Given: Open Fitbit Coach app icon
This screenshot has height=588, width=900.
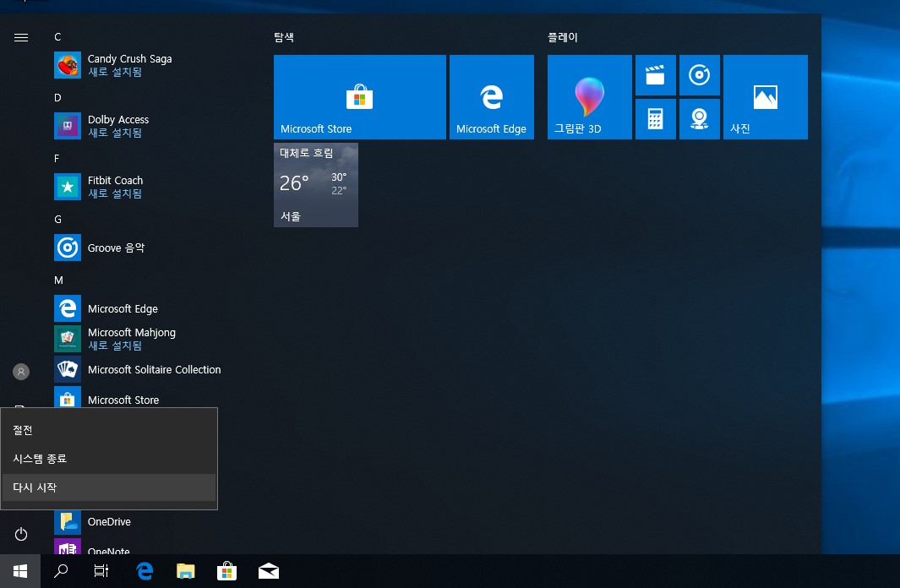Looking at the screenshot, I should [x=67, y=187].
